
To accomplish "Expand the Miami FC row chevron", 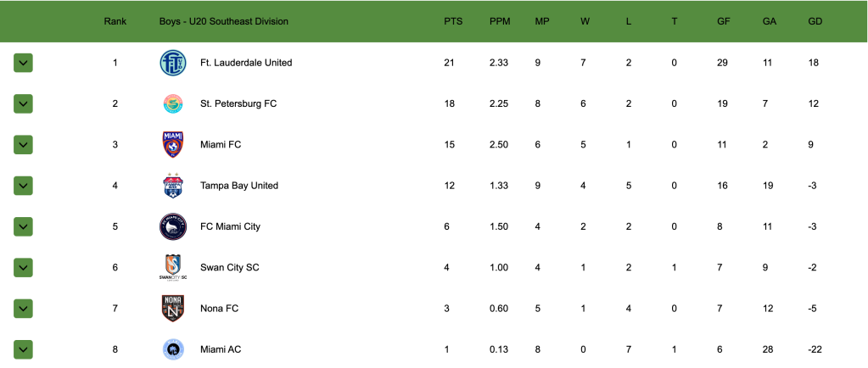I will [23, 144].
